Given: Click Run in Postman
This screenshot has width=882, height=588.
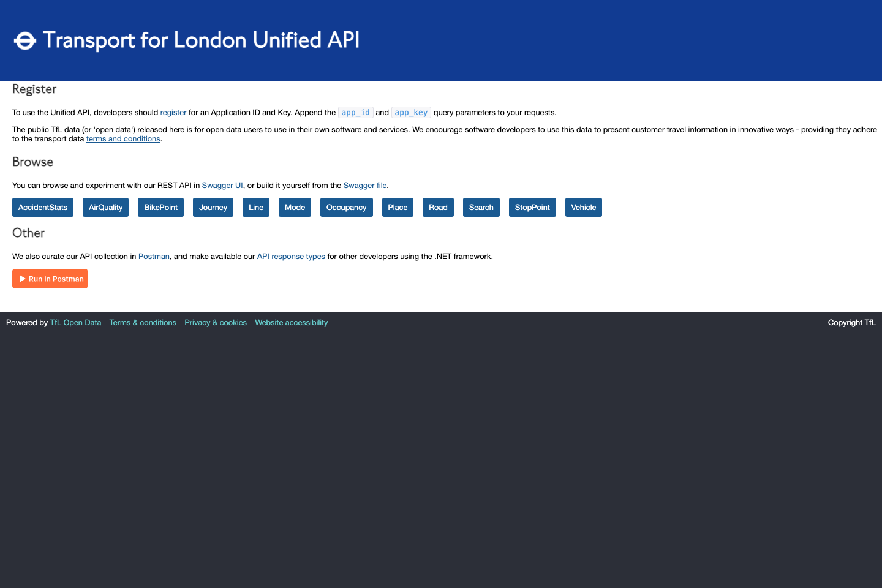Looking at the screenshot, I should pos(50,279).
